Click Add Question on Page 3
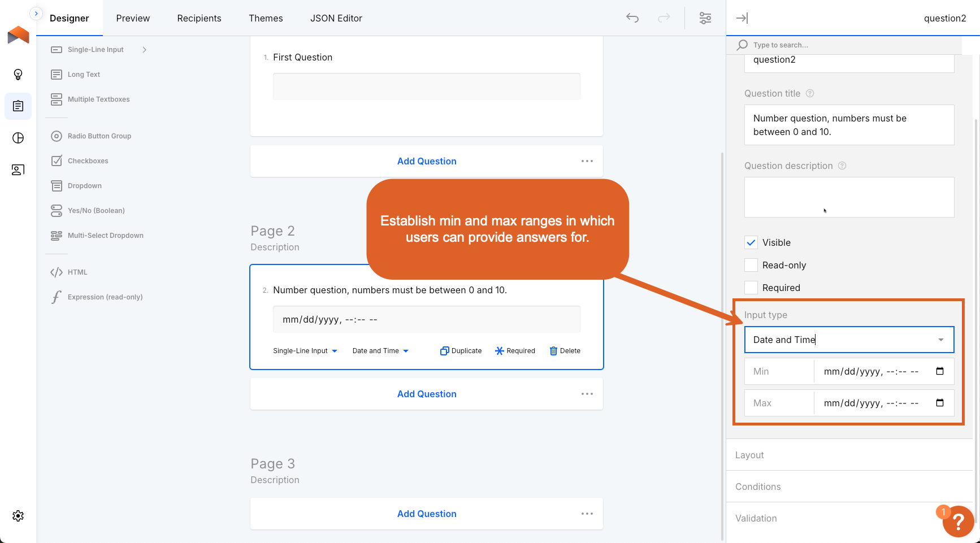 tap(427, 514)
